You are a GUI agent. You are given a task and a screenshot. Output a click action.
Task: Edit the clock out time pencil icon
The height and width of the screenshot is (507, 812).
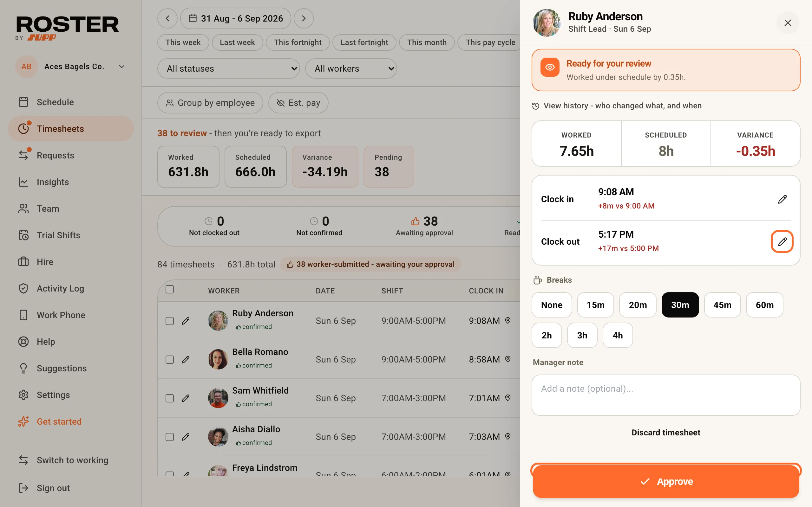point(782,241)
